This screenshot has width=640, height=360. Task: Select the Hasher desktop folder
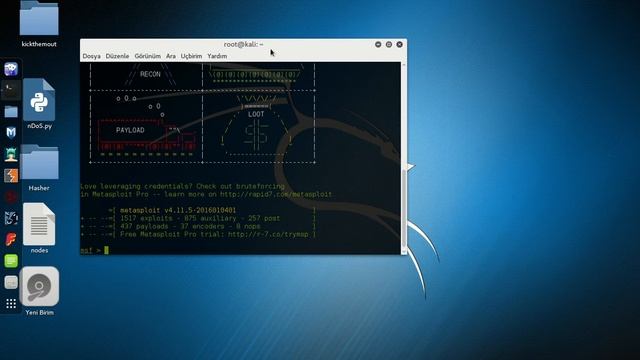tap(39, 168)
